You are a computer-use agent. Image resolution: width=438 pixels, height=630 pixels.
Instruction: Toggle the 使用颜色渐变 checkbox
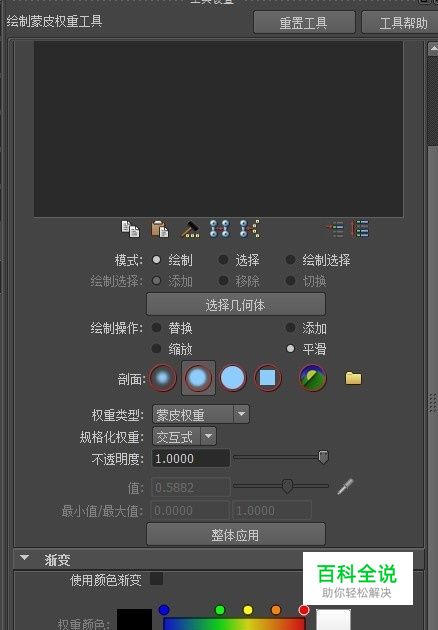click(156, 579)
